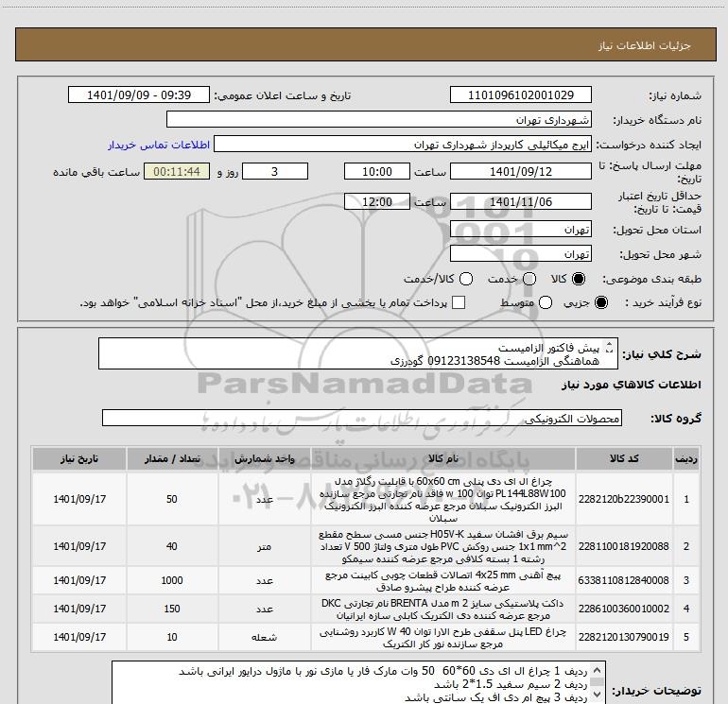The height and width of the screenshot is (704, 728).
Task: Click the buyer name field شهرداری تهران
Action: click(379, 119)
